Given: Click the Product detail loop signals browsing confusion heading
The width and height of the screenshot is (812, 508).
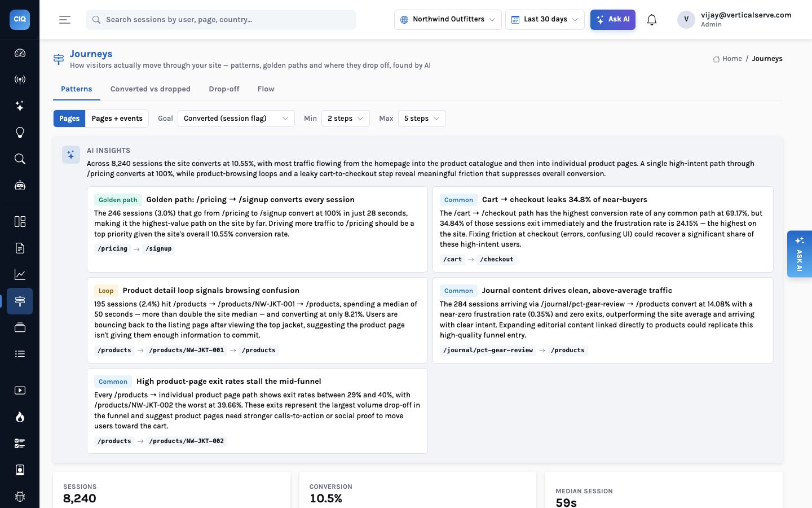Looking at the screenshot, I should click(x=211, y=291).
